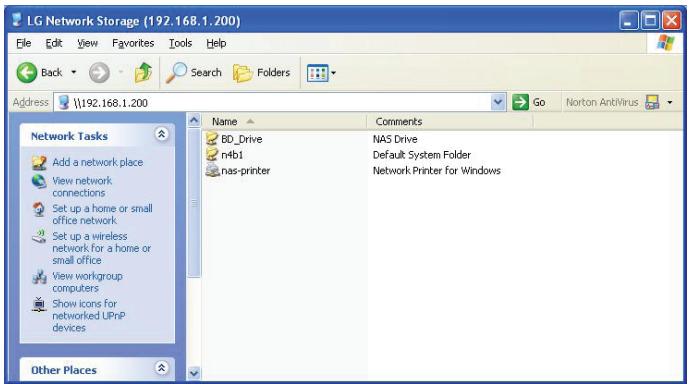
Task: Open the Views icon dropdown
Action: pyautogui.click(x=321, y=73)
